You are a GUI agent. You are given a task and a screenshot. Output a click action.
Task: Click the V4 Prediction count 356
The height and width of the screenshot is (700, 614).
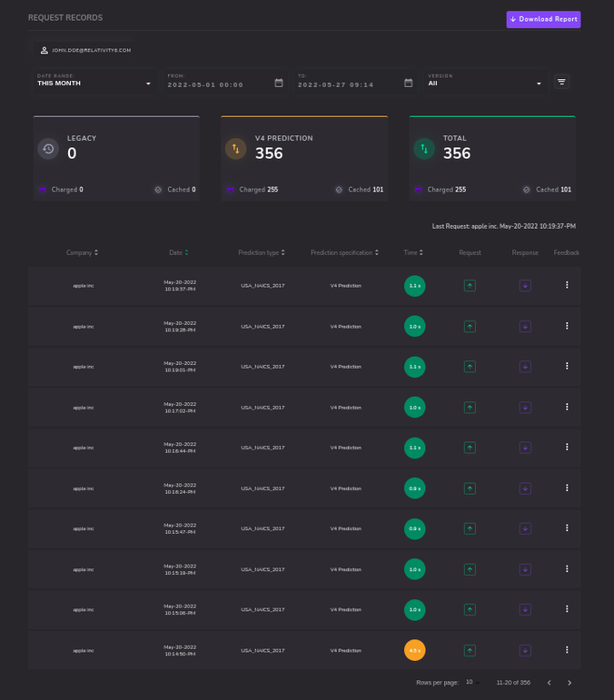tap(269, 153)
